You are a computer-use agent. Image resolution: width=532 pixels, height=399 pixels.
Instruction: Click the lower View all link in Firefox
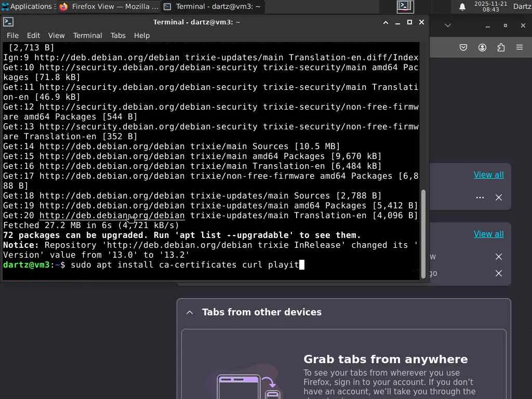[488, 234]
